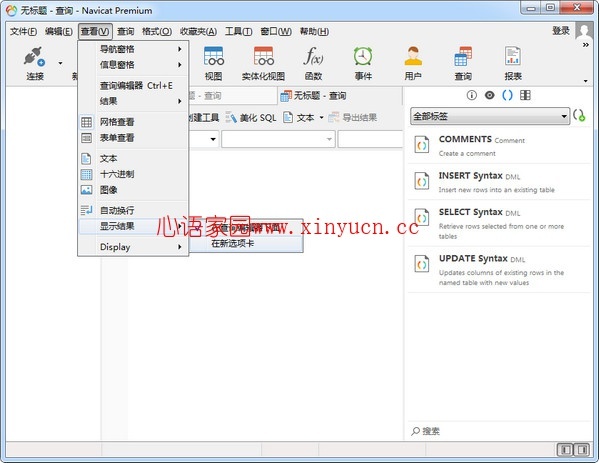Click Export Result (导出结果) button
The image size is (599, 463).
coord(353,118)
